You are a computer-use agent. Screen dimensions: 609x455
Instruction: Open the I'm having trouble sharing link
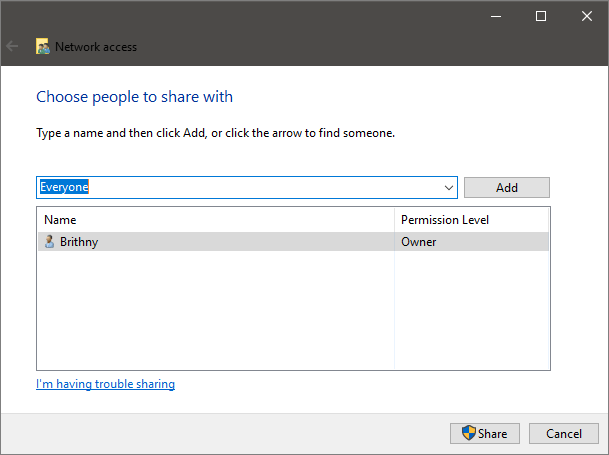[105, 384]
